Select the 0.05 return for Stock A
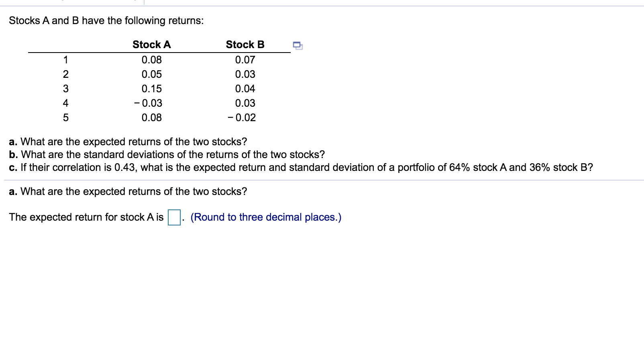 pyautogui.click(x=151, y=74)
